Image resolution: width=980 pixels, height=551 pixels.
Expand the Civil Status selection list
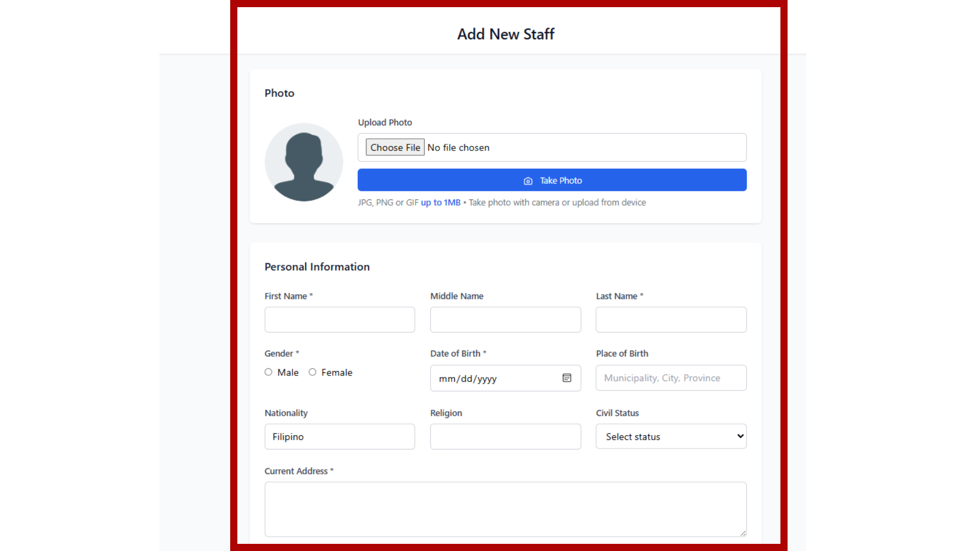671,436
